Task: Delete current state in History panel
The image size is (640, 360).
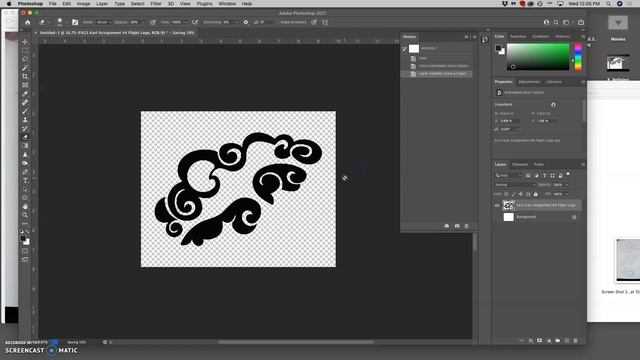Action: click(x=467, y=226)
